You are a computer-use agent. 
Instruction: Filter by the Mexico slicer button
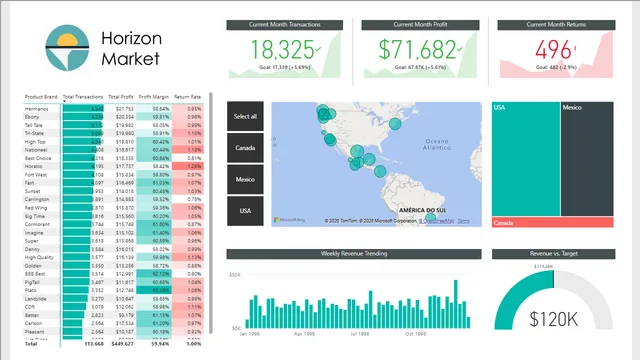coord(245,179)
